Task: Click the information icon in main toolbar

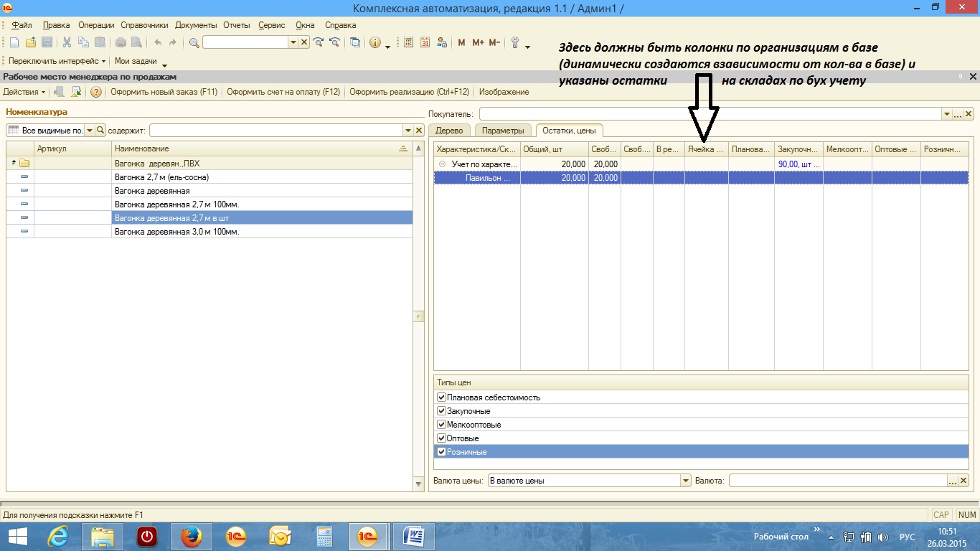Action: (x=374, y=42)
